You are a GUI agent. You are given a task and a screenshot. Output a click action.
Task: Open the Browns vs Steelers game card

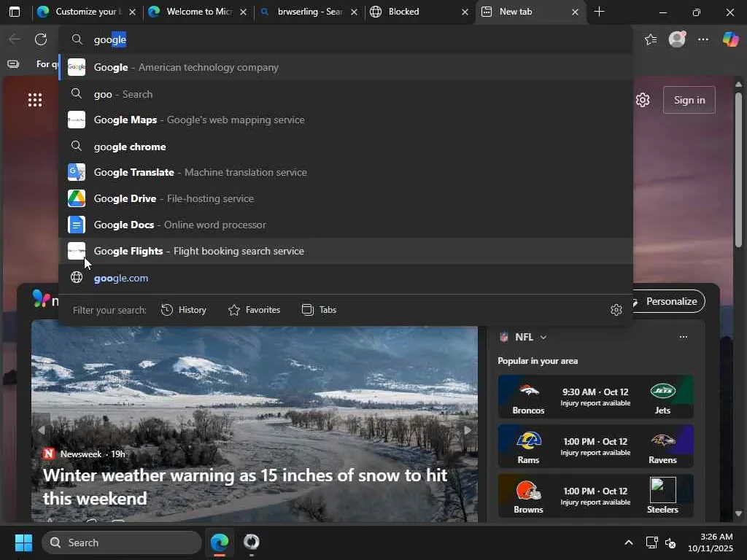pyautogui.click(x=595, y=496)
